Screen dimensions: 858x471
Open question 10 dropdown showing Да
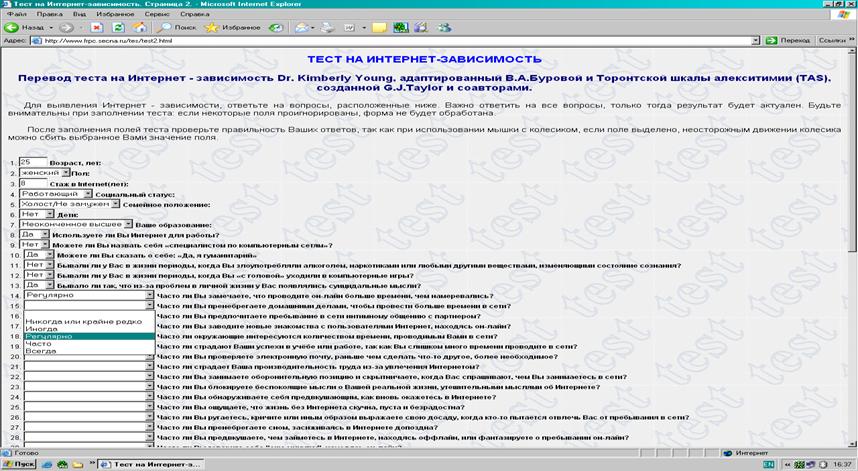pyautogui.click(x=39, y=254)
